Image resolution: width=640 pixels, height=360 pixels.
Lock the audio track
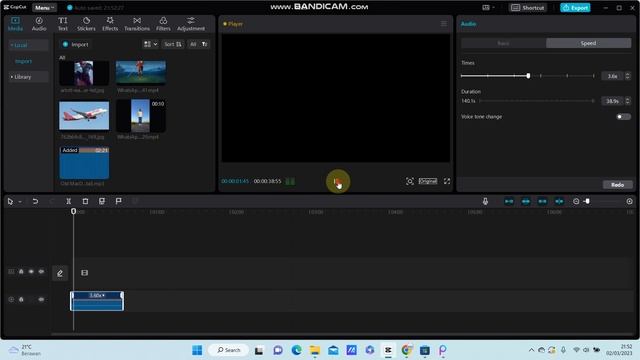tap(21, 299)
